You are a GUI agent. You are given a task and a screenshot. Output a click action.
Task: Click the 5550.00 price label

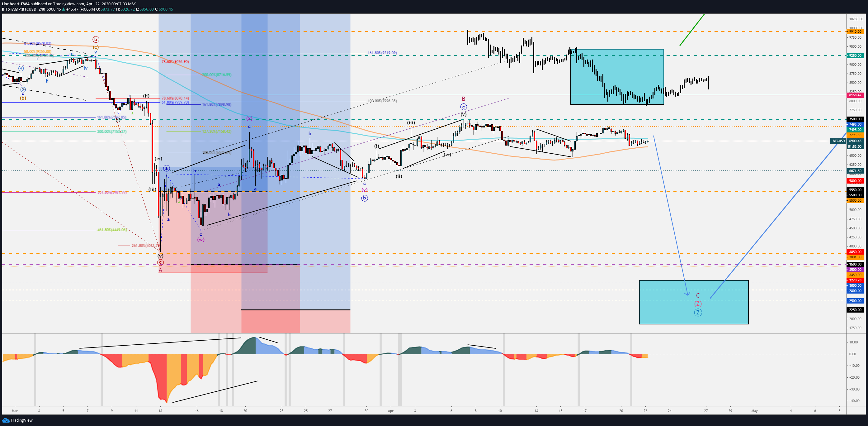click(855, 190)
